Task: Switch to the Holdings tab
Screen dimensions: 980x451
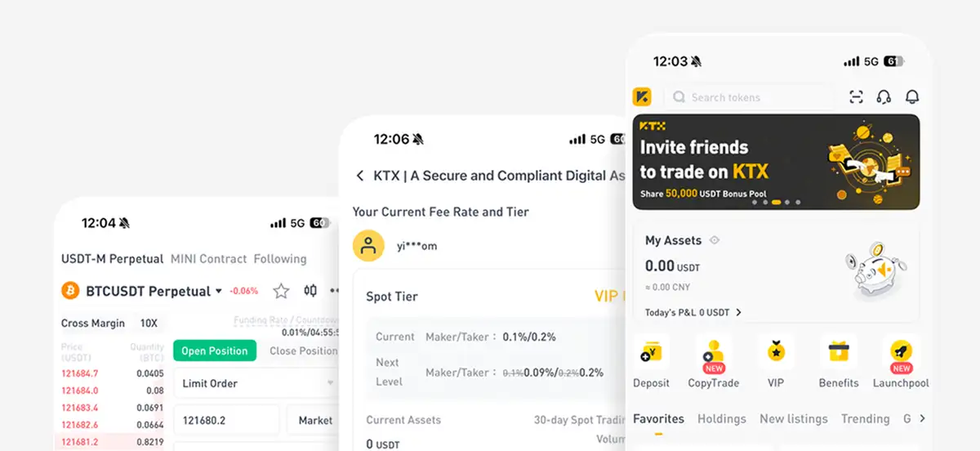Action: 722,418
